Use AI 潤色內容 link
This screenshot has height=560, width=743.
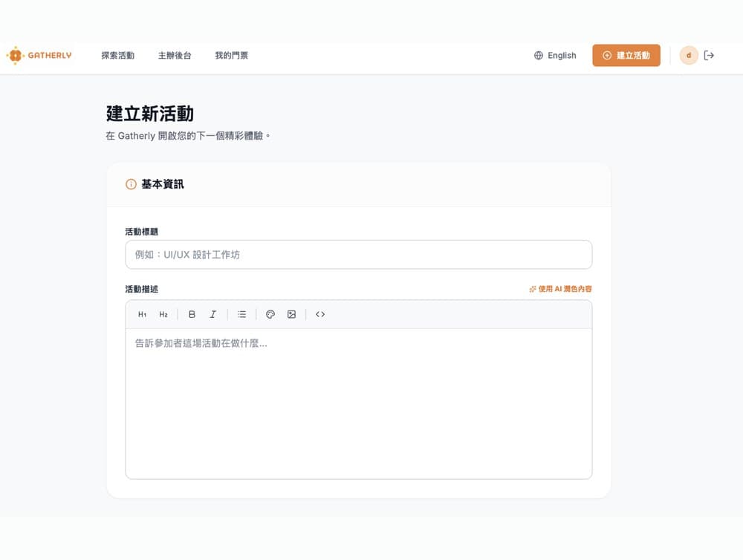click(x=560, y=288)
